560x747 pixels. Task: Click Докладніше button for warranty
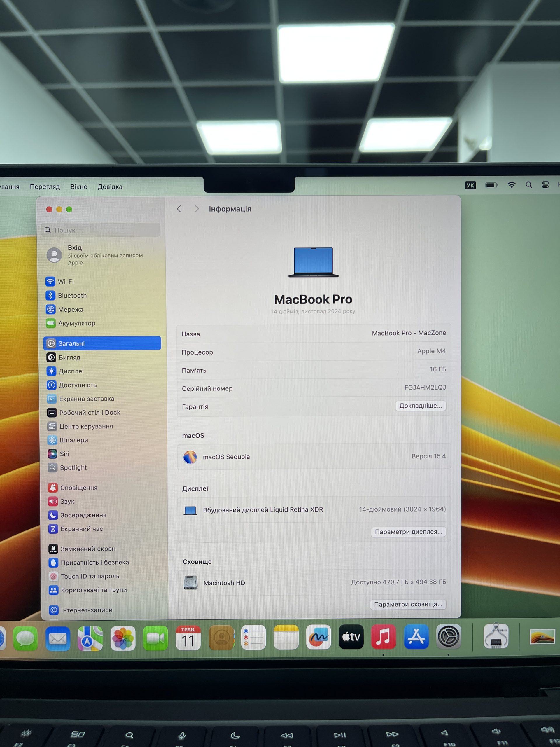click(x=421, y=406)
